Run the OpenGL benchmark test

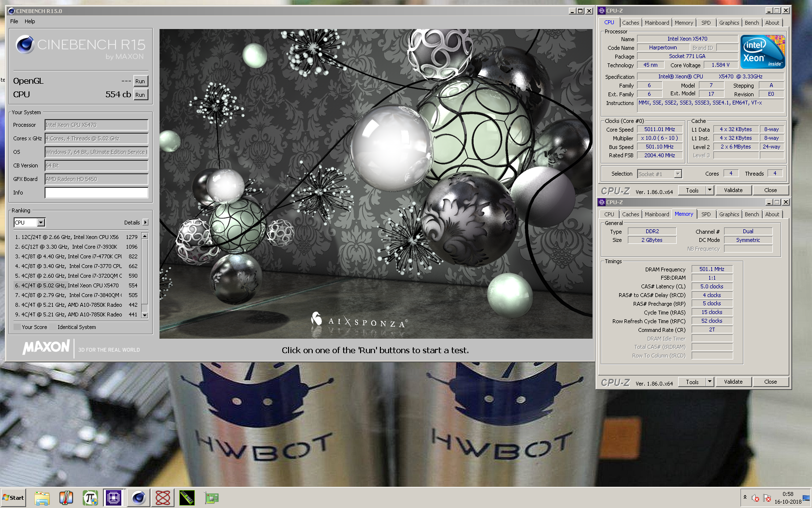(140, 81)
